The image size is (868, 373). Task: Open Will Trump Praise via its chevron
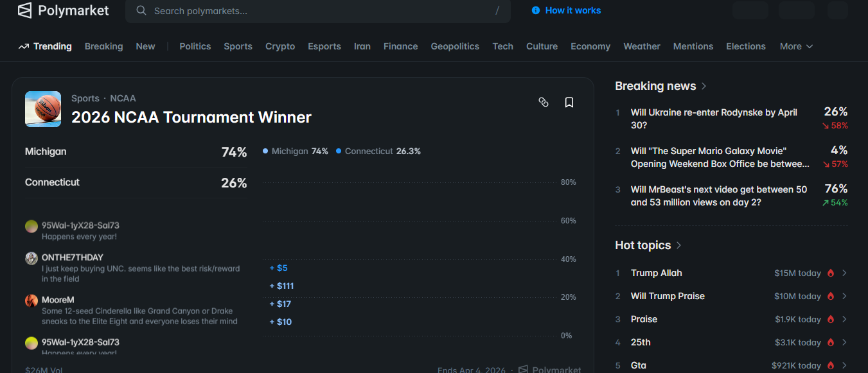click(x=844, y=296)
